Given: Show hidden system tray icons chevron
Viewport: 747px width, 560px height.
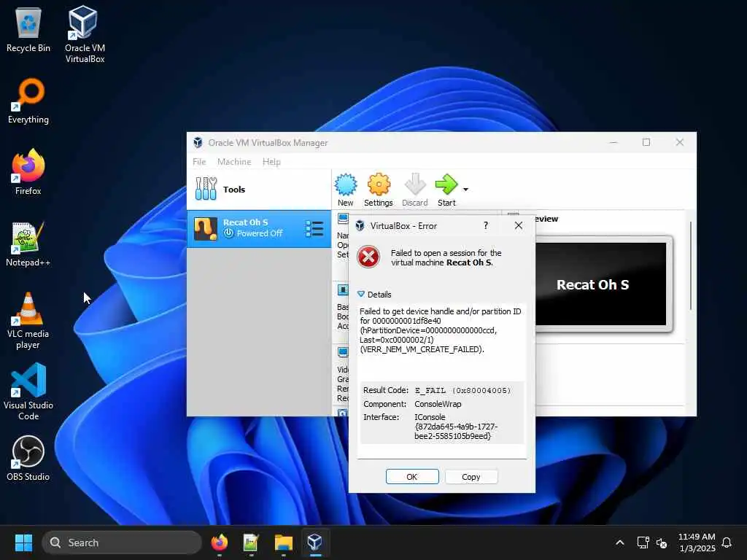Looking at the screenshot, I should [620, 542].
